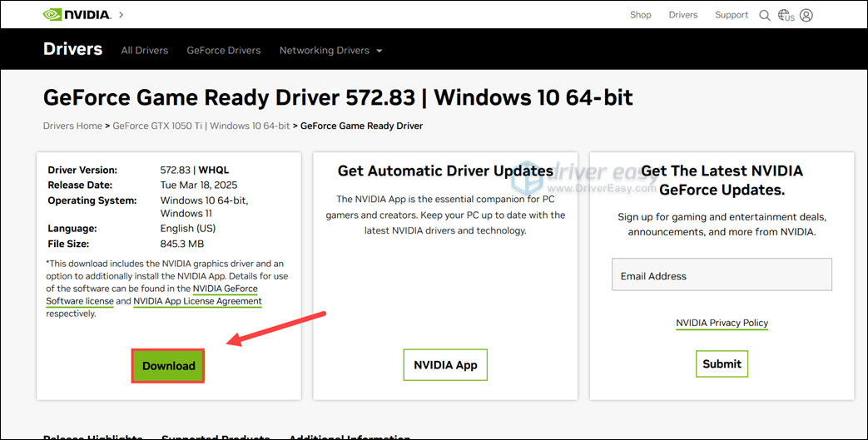View the NVIDIA Privacy Policy link
The width and height of the screenshot is (868, 440).
[x=722, y=323]
